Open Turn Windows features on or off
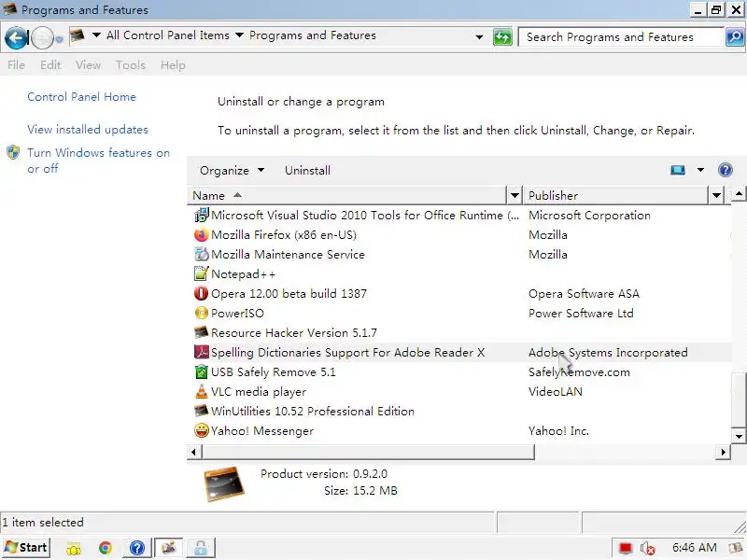The width and height of the screenshot is (747, 560). pos(98,161)
